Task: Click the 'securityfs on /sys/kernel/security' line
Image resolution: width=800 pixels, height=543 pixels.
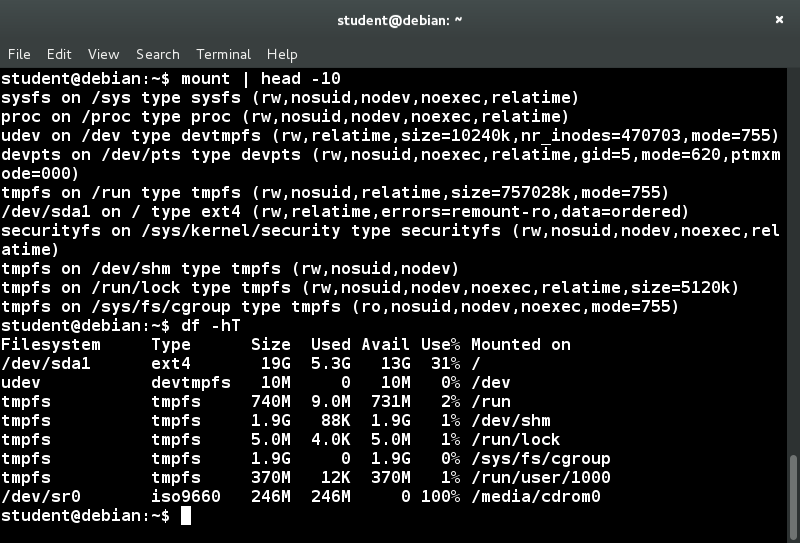Action: 390,240
